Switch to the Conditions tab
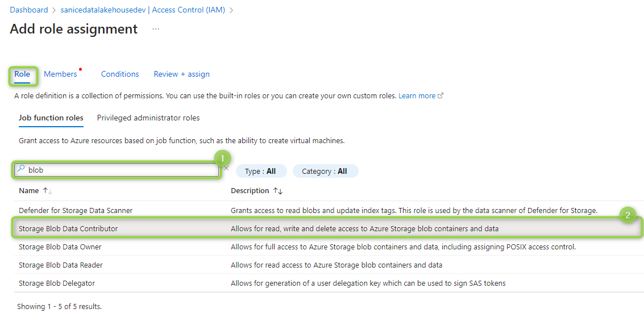The image size is (644, 317). pyautogui.click(x=120, y=74)
